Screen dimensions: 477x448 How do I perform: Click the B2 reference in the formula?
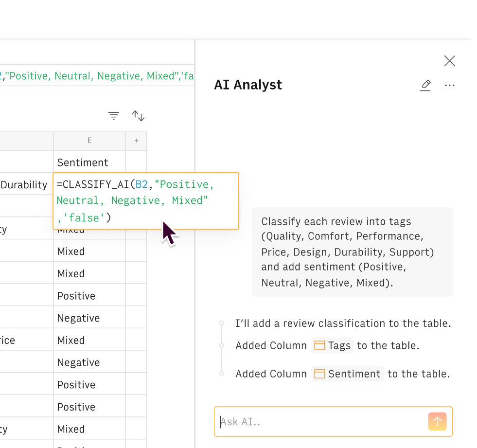coord(141,185)
